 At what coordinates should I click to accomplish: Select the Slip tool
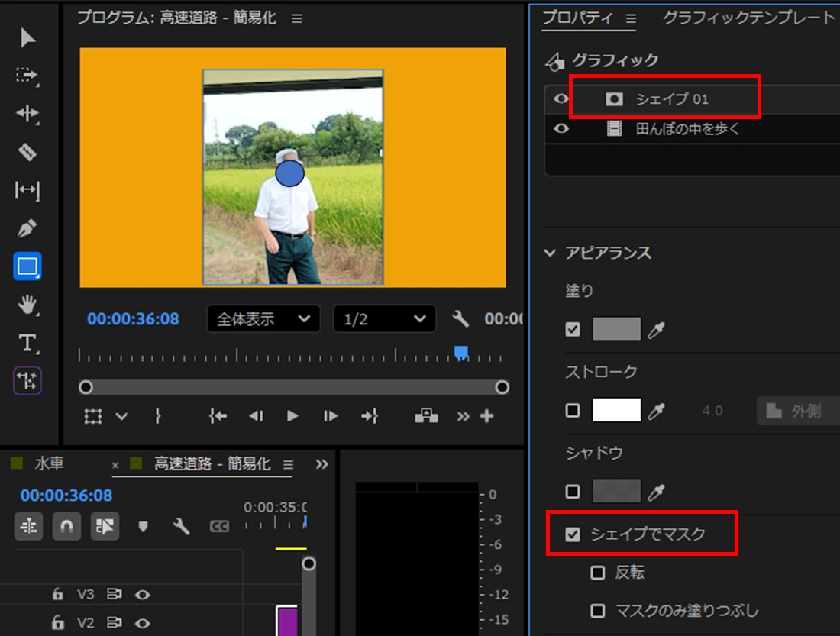(27, 190)
